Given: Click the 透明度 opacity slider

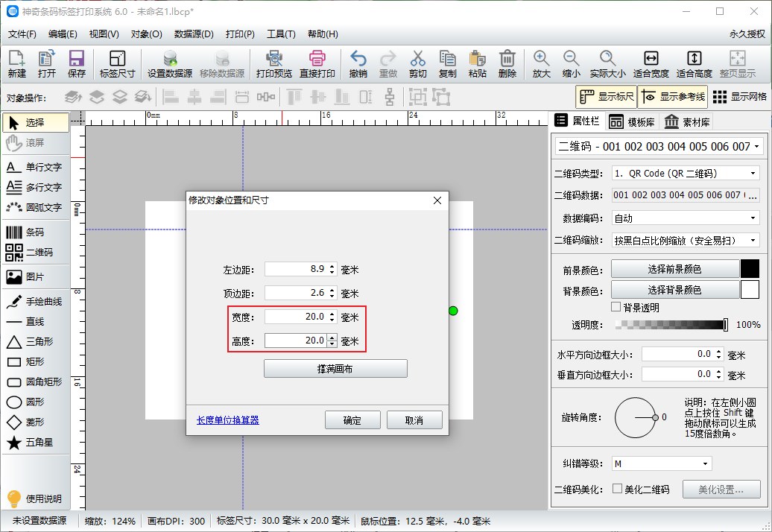Looking at the screenshot, I should click(x=671, y=325).
